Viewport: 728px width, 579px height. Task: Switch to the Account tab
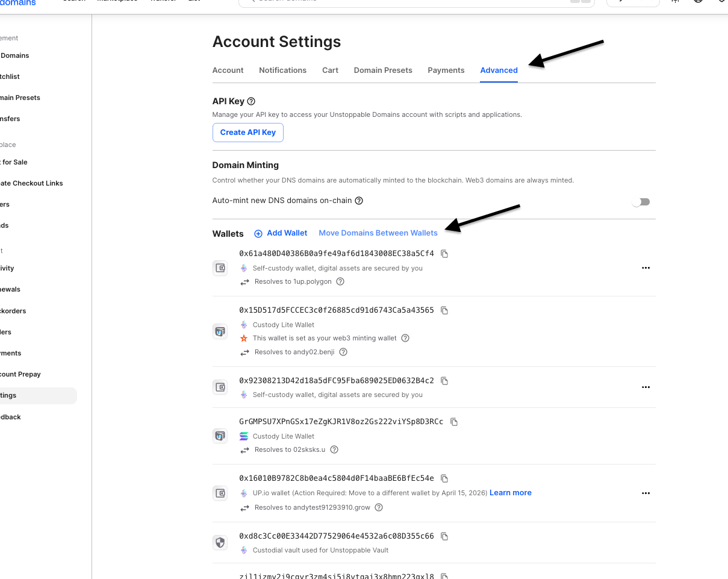tap(228, 70)
